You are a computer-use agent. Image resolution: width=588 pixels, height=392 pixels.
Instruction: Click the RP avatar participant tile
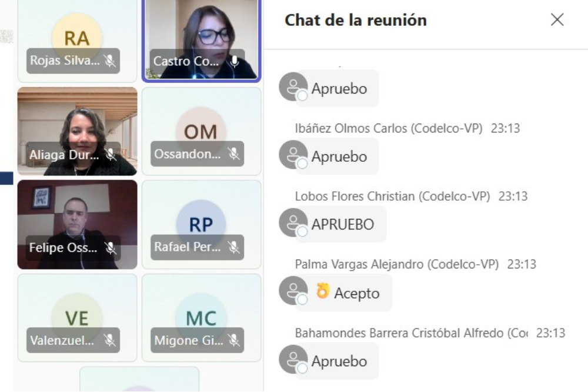201,224
